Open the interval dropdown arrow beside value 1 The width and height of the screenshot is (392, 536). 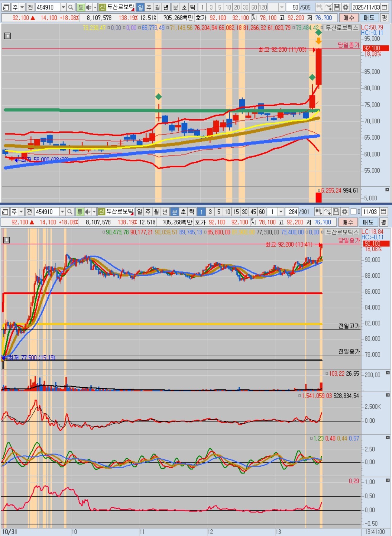(281, 211)
